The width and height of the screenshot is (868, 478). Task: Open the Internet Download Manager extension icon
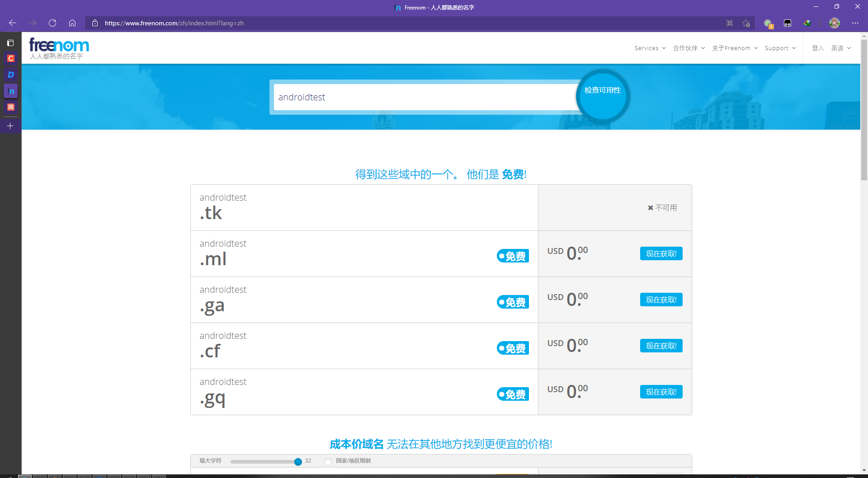(807, 23)
